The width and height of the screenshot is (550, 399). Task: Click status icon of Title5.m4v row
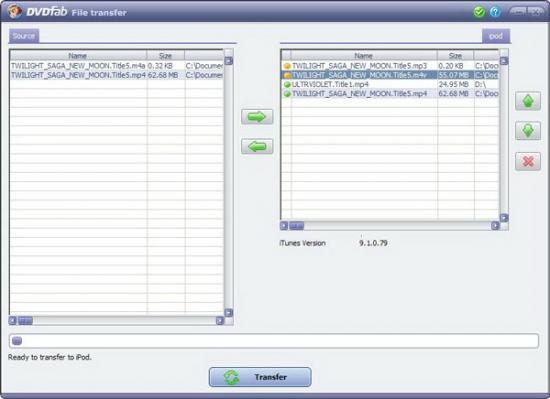[287, 75]
